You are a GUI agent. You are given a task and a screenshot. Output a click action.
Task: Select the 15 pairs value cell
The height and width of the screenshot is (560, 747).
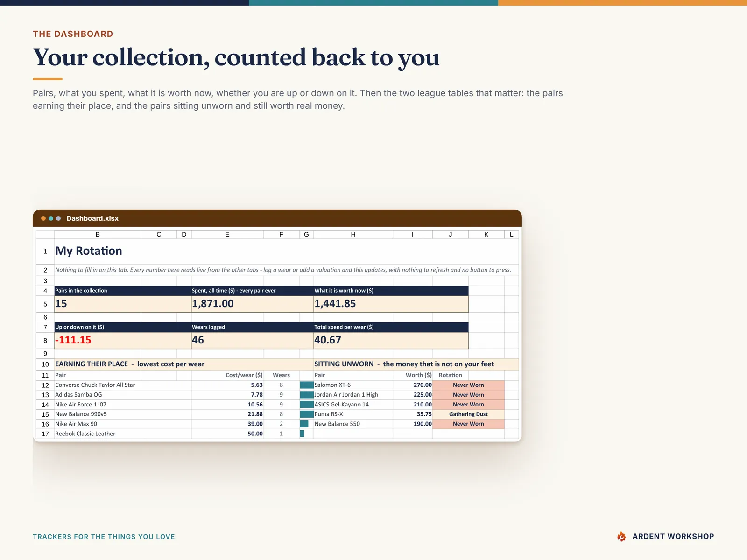tap(123, 304)
